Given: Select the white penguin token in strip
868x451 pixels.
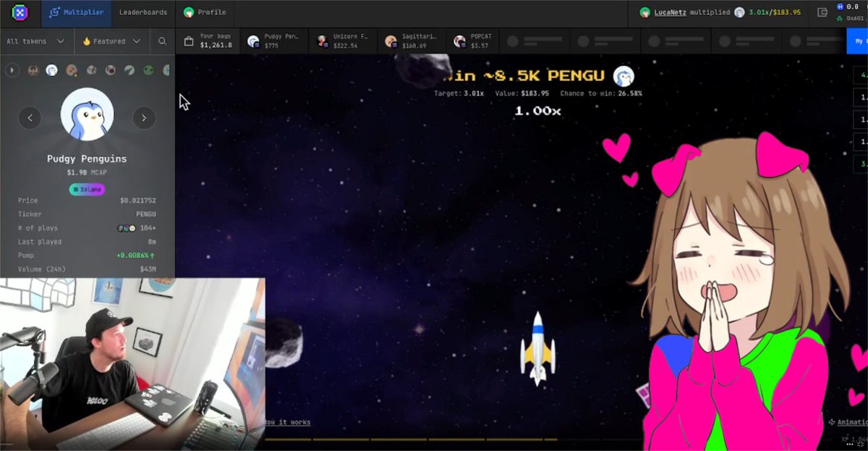Looking at the screenshot, I should click(x=52, y=70).
